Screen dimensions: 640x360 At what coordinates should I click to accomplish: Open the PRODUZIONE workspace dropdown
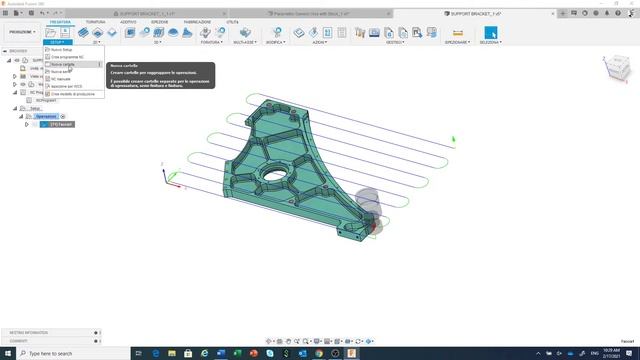[22, 32]
